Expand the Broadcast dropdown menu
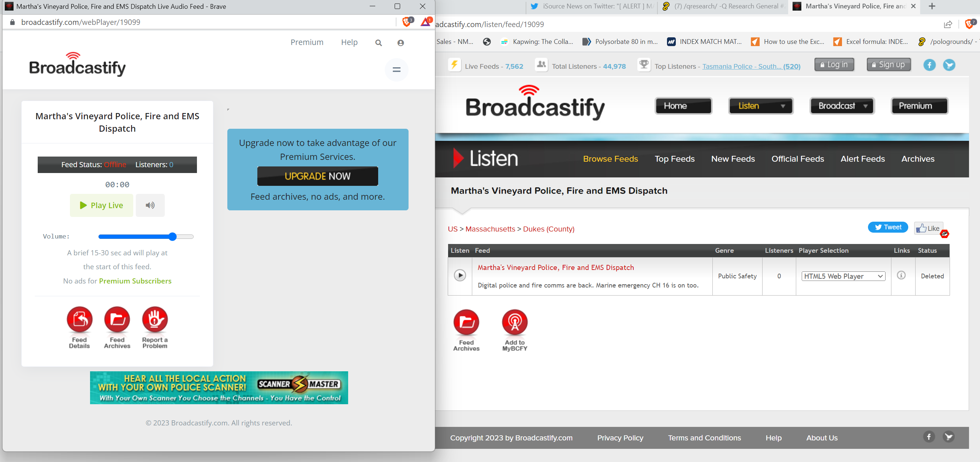 tap(842, 106)
